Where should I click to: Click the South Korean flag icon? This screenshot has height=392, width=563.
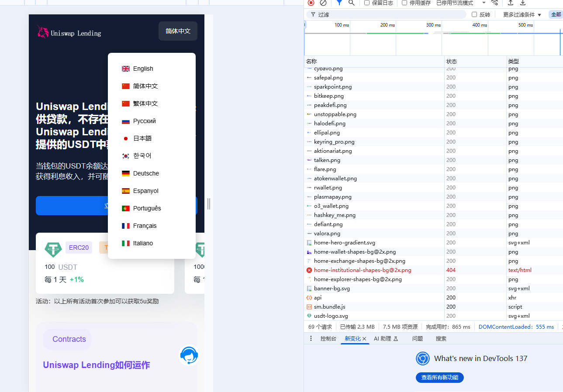click(x=126, y=156)
